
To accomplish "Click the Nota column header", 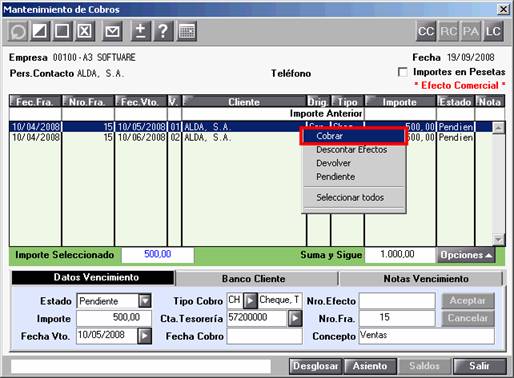I will tap(490, 101).
